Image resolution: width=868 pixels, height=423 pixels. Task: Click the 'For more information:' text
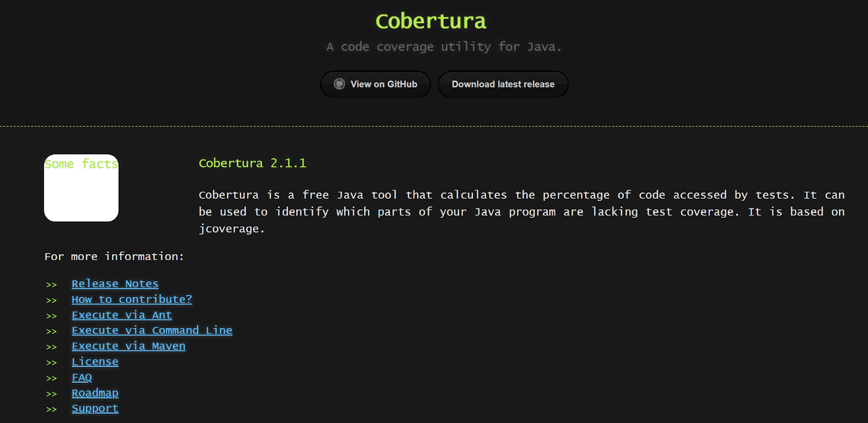point(114,256)
